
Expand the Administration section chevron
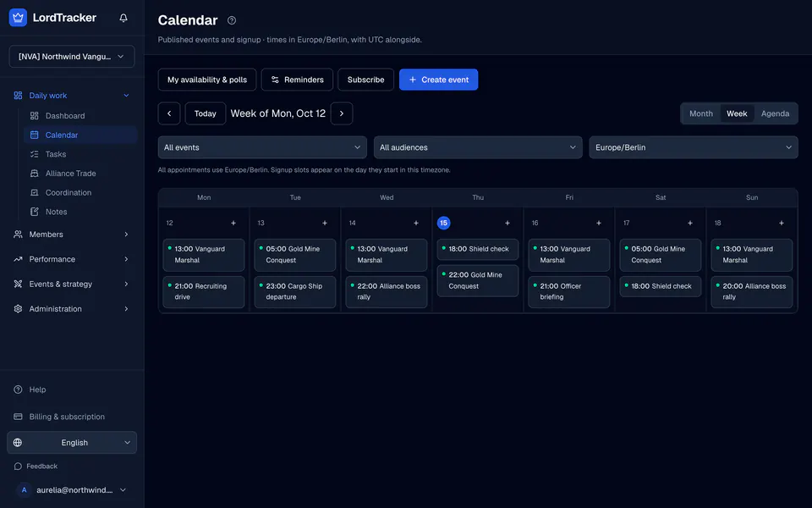coord(126,309)
